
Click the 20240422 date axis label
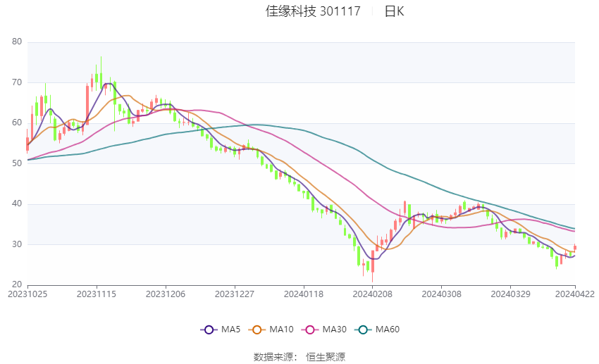tap(575, 294)
